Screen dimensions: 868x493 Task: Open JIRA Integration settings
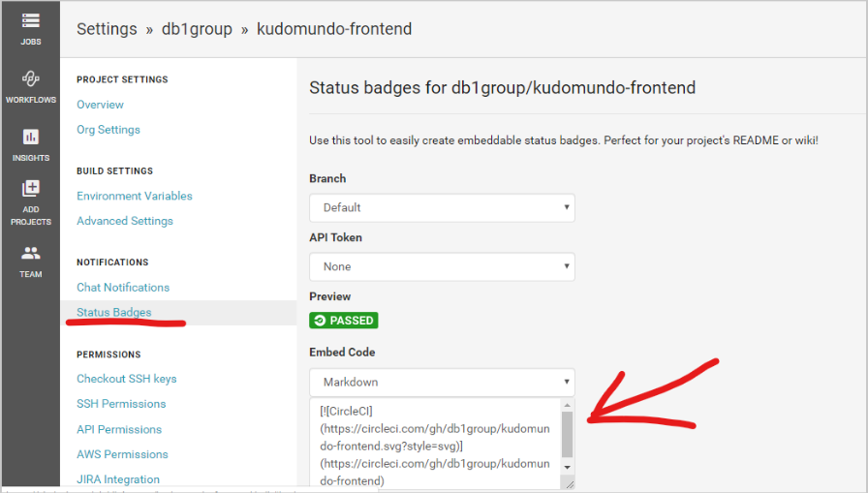pos(118,479)
